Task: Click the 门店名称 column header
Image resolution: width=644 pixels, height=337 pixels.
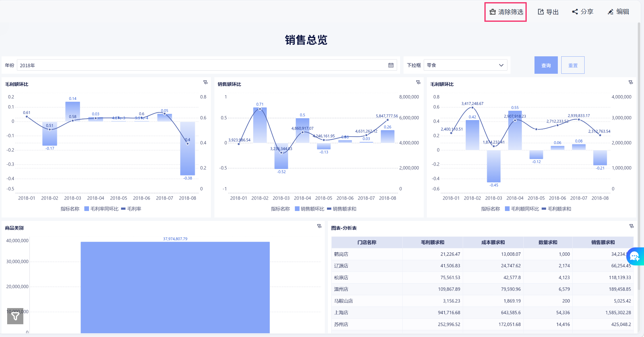Action: 367,242
